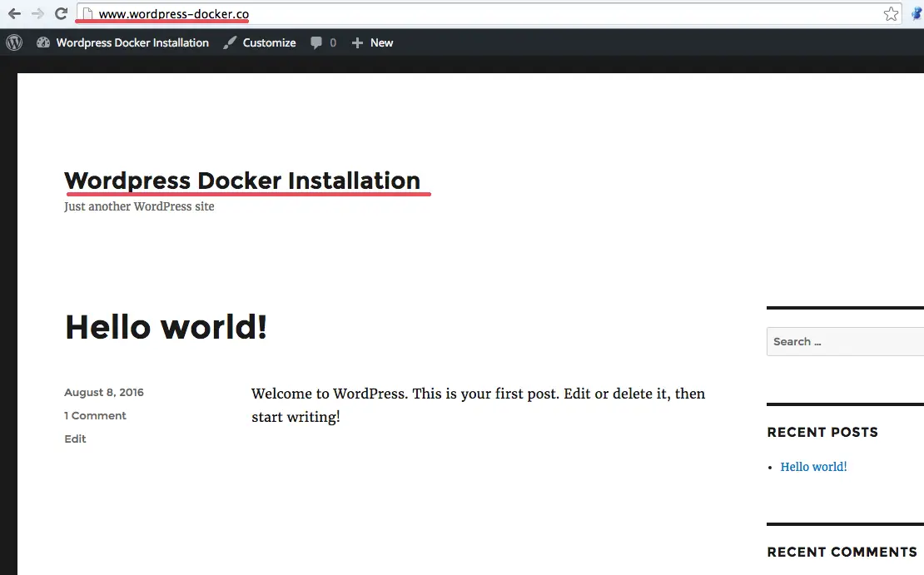Image resolution: width=924 pixels, height=575 pixels.
Task: Click the August 8, 2016 date link
Action: pyautogui.click(x=104, y=393)
